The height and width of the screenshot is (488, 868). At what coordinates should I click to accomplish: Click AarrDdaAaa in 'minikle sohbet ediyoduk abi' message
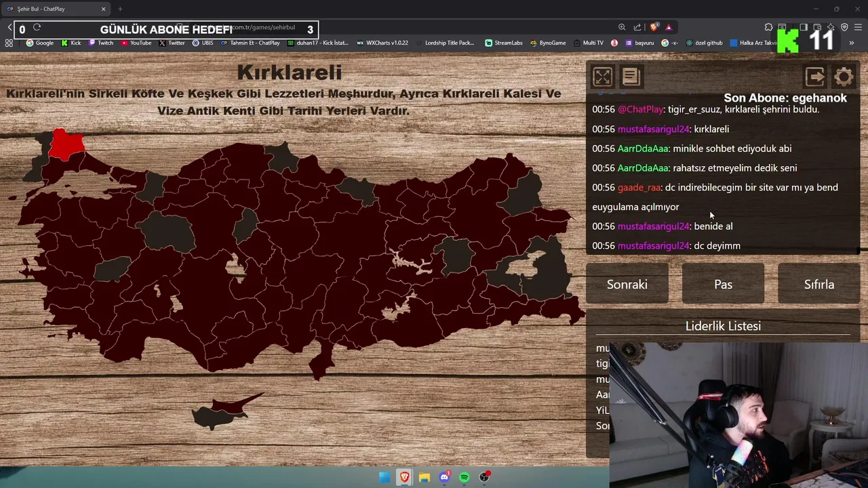click(x=643, y=148)
